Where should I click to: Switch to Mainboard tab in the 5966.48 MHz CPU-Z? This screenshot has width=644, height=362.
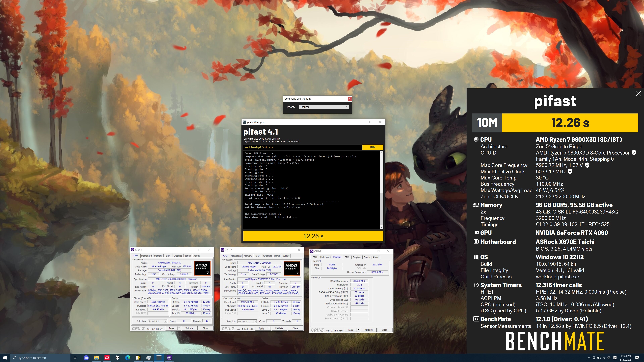[x=146, y=256]
